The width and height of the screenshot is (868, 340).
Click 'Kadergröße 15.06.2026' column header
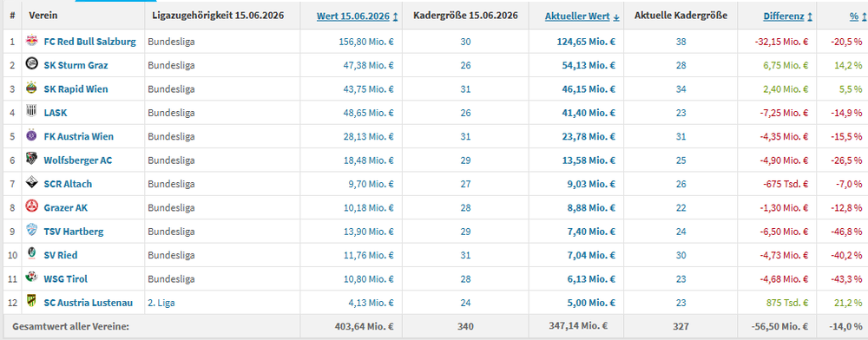click(465, 16)
